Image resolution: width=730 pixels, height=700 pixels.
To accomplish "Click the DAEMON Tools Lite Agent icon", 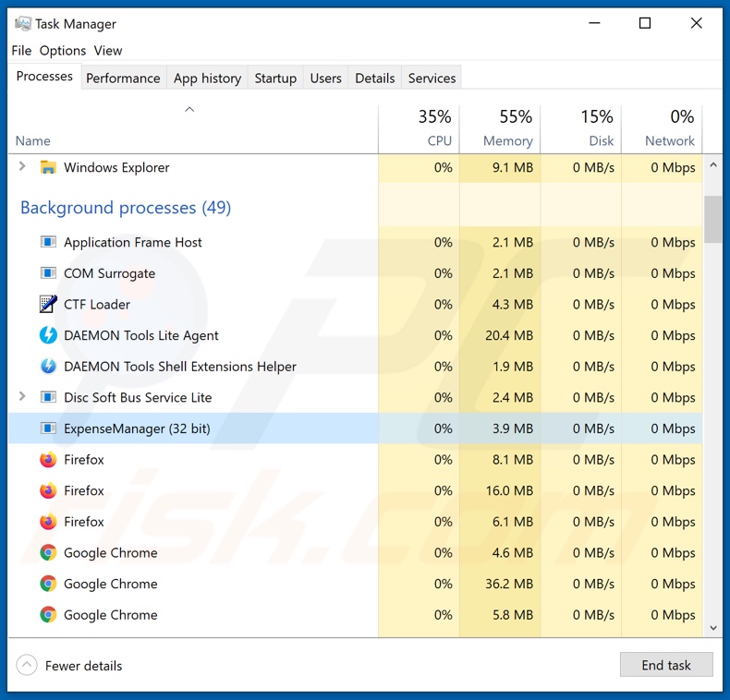I will pos(48,335).
